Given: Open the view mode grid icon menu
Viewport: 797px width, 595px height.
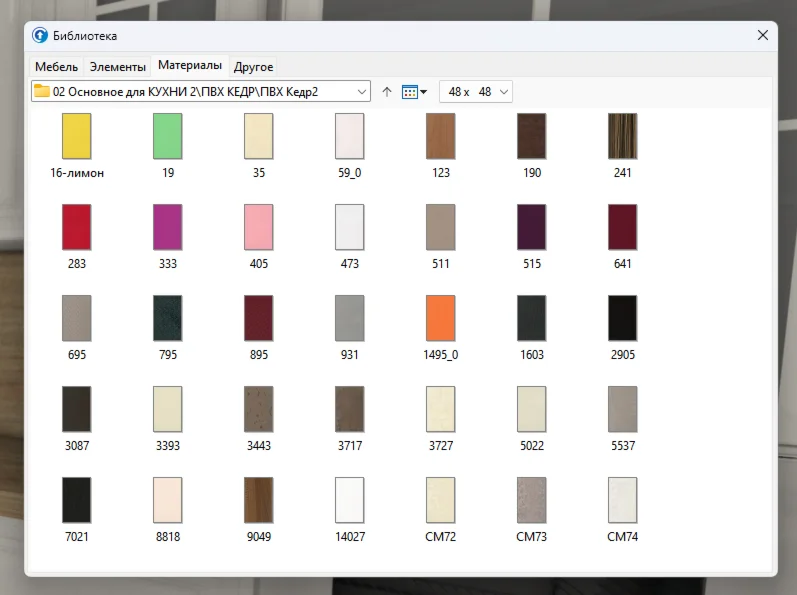Looking at the screenshot, I should (x=413, y=92).
